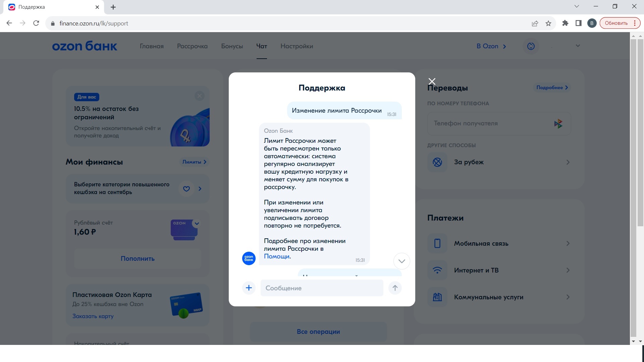Click the За рубеж globe icon
Image resolution: width=644 pixels, height=362 pixels.
point(437,162)
